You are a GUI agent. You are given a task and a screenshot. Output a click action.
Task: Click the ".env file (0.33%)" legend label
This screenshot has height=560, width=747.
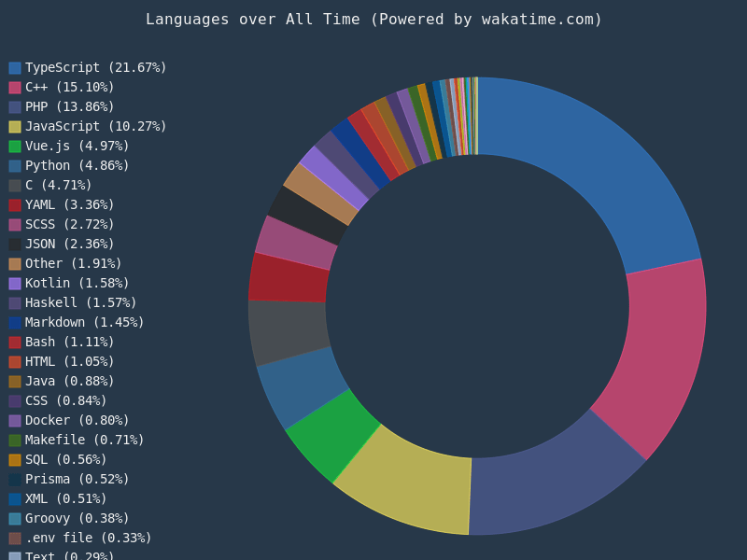click(x=89, y=538)
